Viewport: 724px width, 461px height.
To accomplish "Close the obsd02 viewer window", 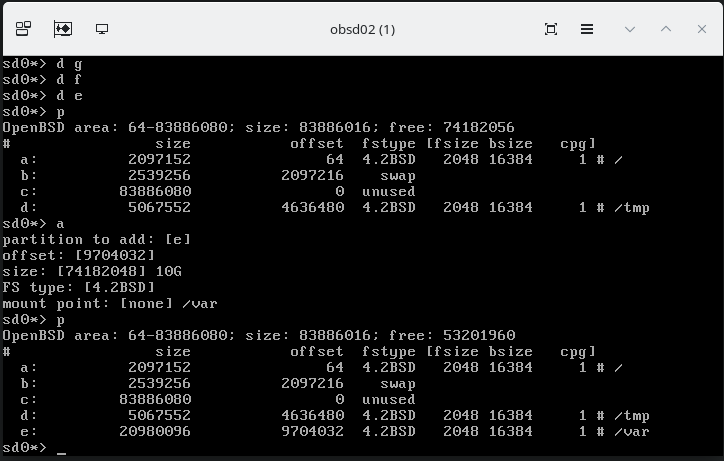I will pos(701,29).
